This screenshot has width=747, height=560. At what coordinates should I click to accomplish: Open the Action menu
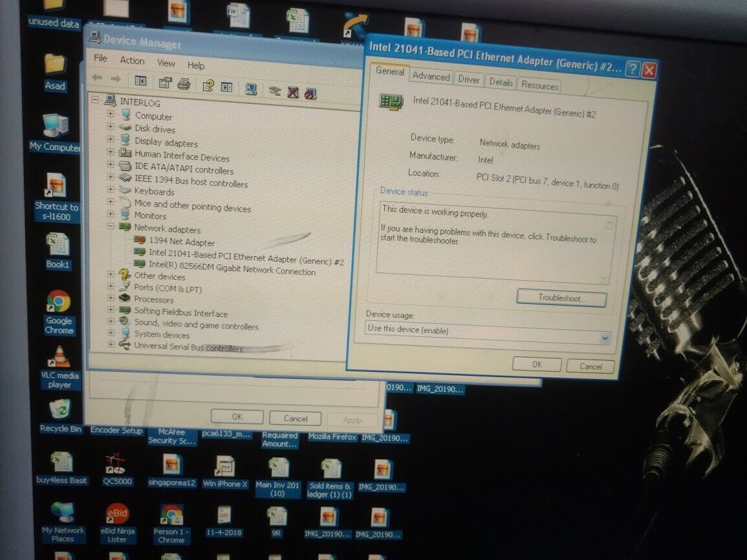132,61
